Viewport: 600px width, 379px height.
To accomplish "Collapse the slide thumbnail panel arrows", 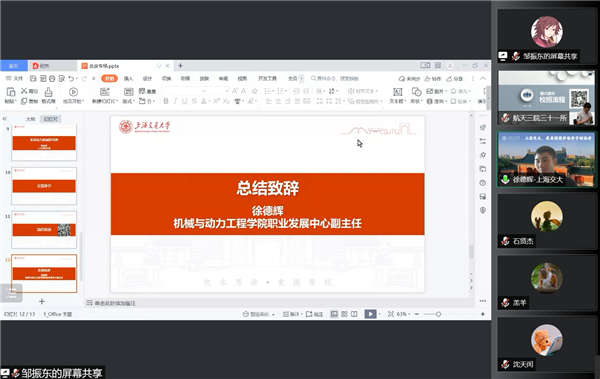I will pos(5,119).
